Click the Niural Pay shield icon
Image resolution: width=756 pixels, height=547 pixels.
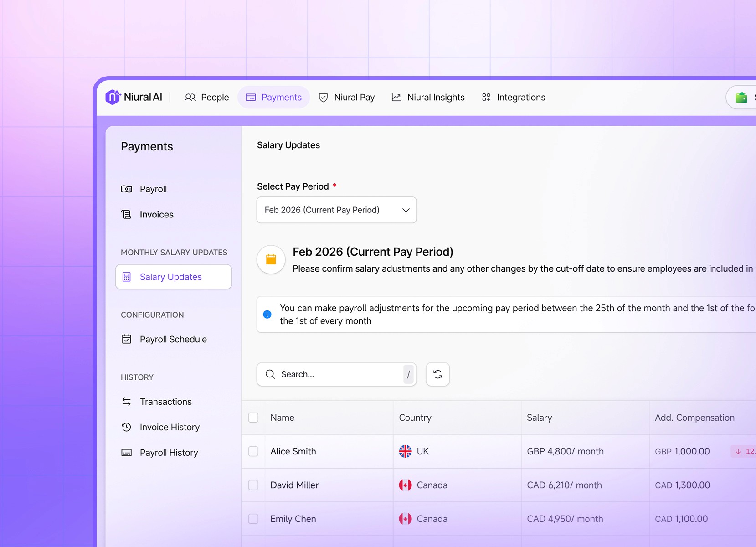tap(323, 97)
